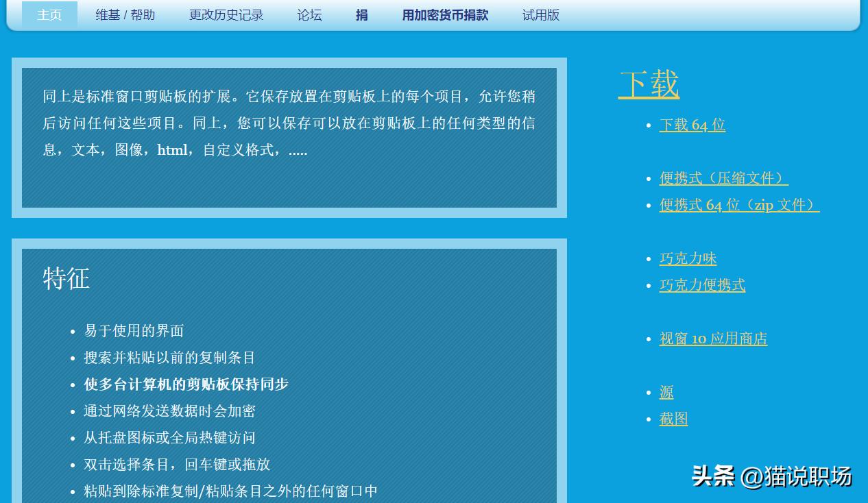Click the 源 link in sidebar
868x503 pixels.
666,392
